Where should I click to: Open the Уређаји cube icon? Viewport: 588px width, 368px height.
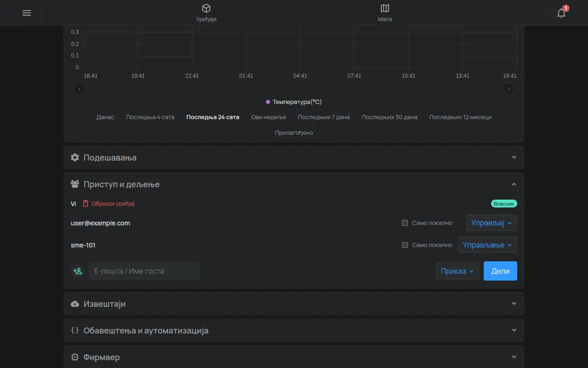(x=206, y=8)
